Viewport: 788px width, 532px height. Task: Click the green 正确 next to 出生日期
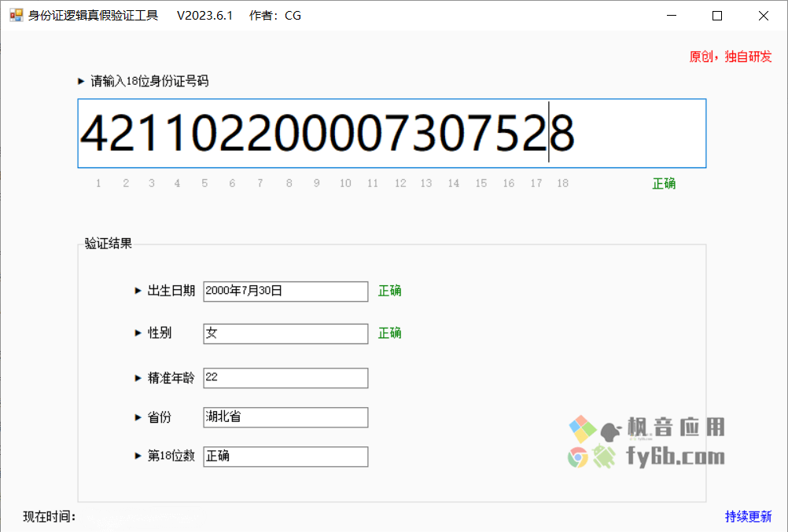(x=389, y=291)
